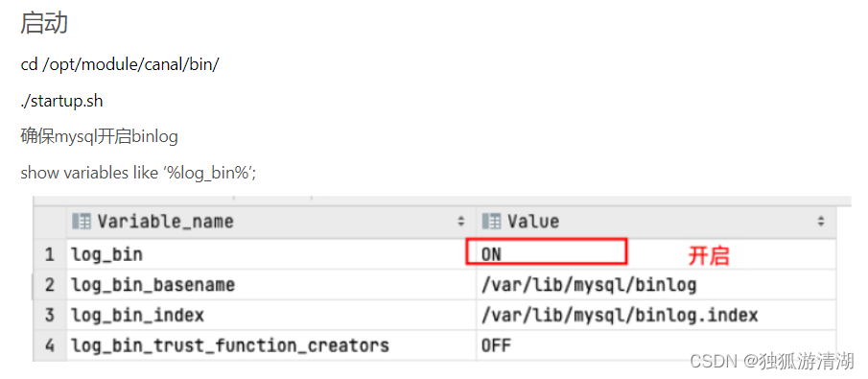Sort using the Value column arrows
This screenshot has height=379, width=868.
coord(821,222)
